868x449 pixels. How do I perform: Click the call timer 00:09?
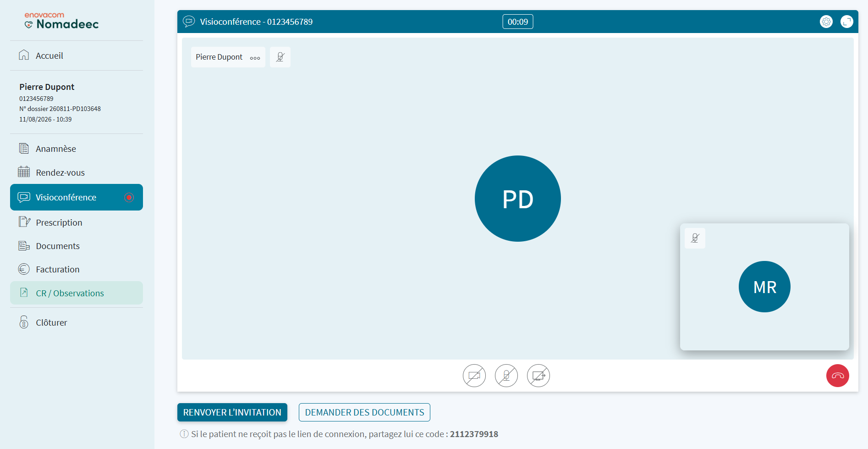click(x=518, y=22)
